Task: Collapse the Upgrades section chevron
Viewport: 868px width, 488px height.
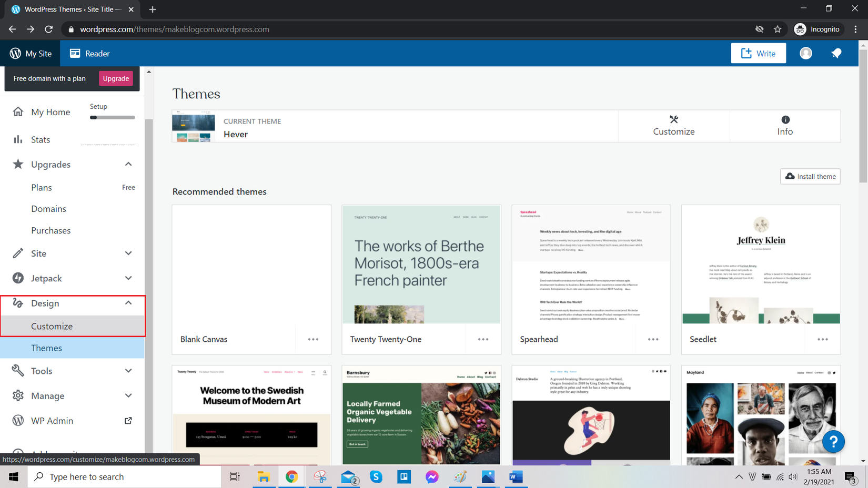Action: (128, 164)
